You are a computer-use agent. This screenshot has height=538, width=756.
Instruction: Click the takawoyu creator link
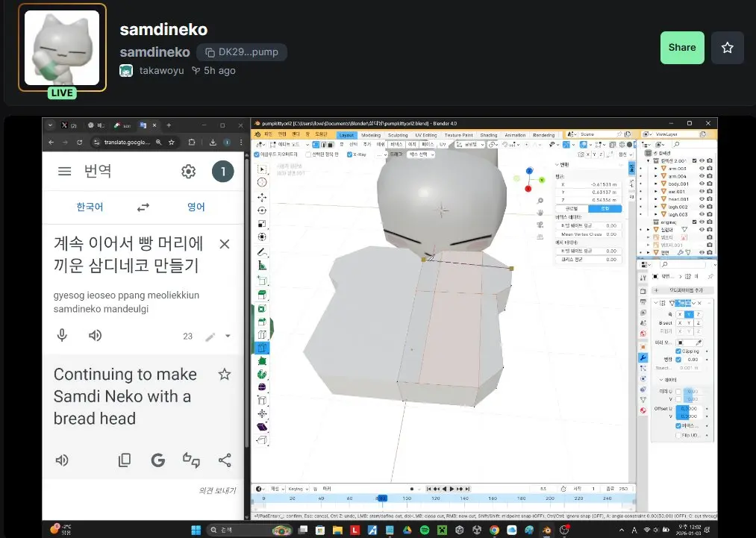tap(161, 70)
